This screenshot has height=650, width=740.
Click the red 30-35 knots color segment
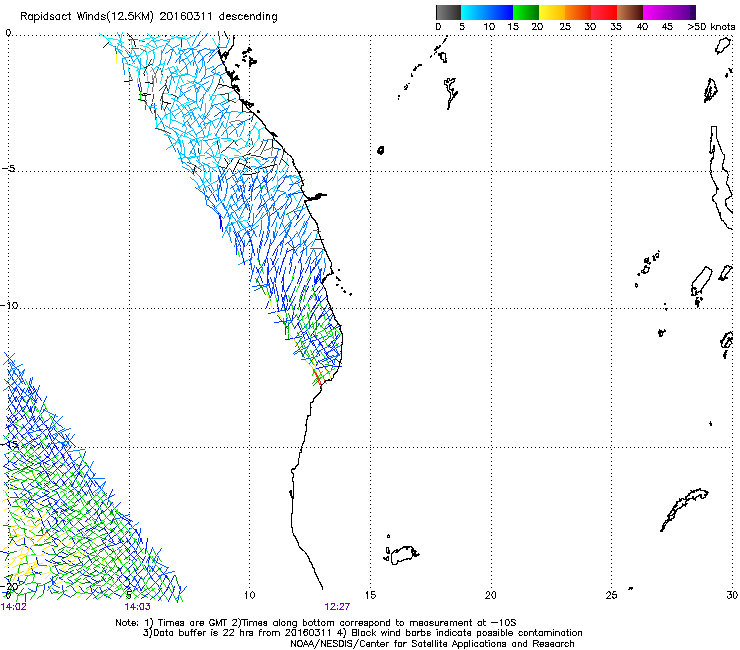604,12
